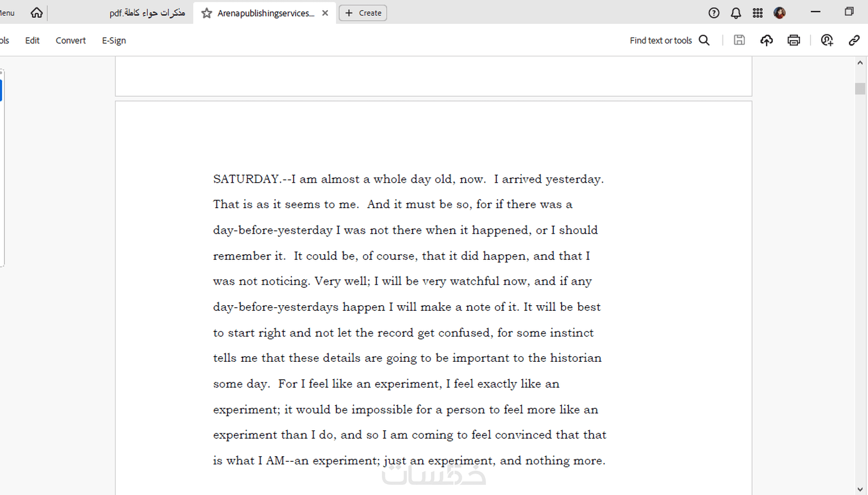Switch to the Arabic-titled pdf tab
The height and width of the screenshot is (495, 868).
(147, 13)
